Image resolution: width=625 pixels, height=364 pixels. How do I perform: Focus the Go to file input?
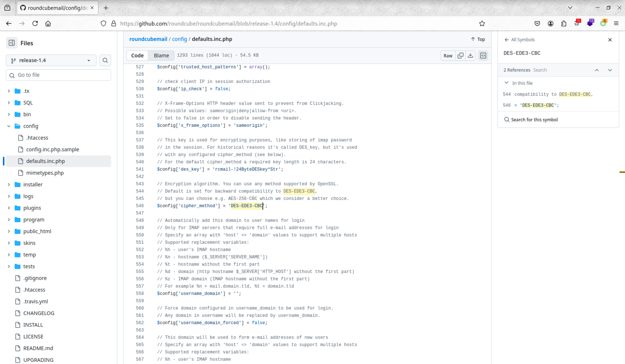tap(58, 75)
